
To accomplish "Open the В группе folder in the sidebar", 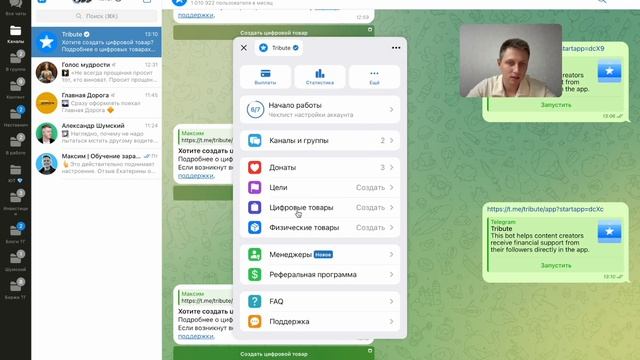I will click(x=16, y=61).
